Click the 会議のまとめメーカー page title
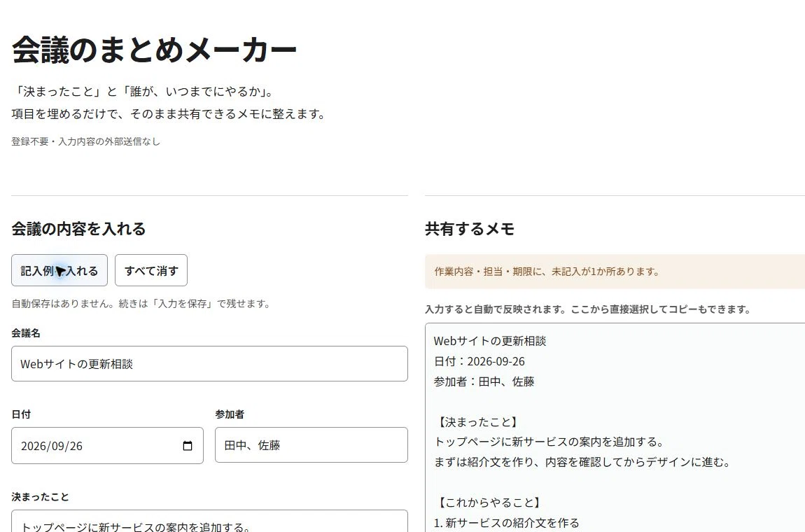Viewport: 805px width, 532px height. [154, 50]
